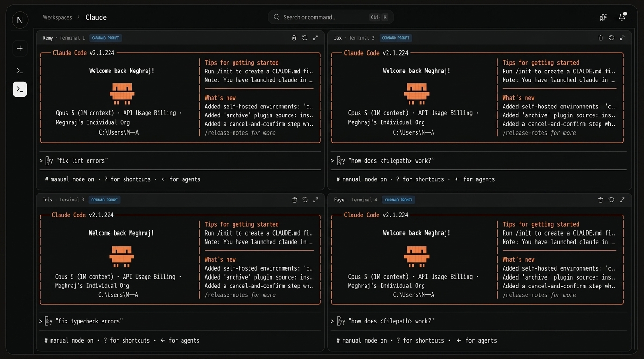Restart Remy Terminal 1 with reload icon

click(305, 38)
